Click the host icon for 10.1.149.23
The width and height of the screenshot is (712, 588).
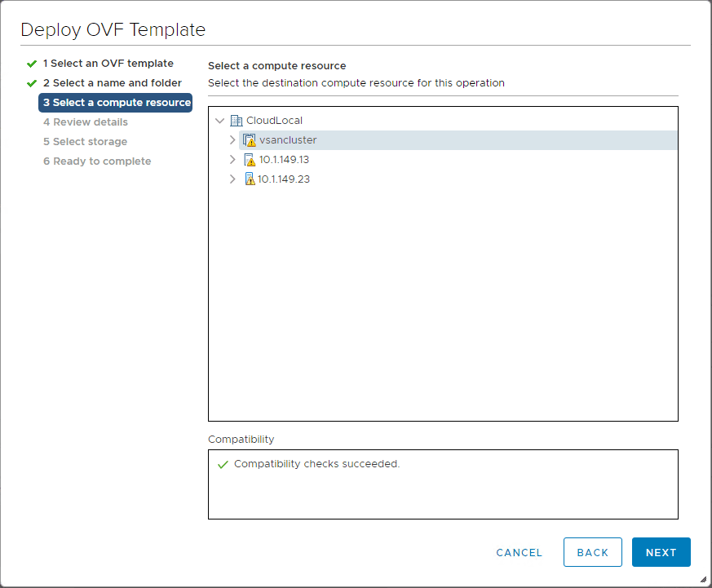(x=249, y=179)
